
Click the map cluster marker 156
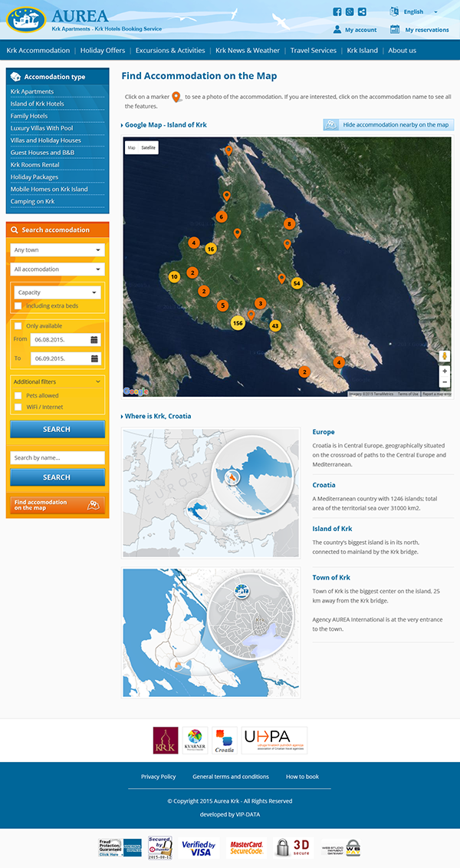point(238,323)
